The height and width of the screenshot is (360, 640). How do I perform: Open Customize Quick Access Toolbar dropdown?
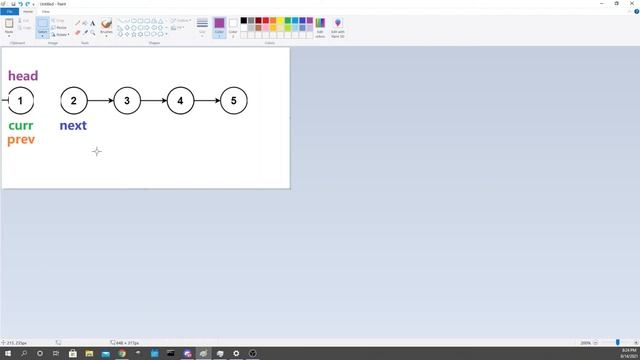[x=33, y=4]
